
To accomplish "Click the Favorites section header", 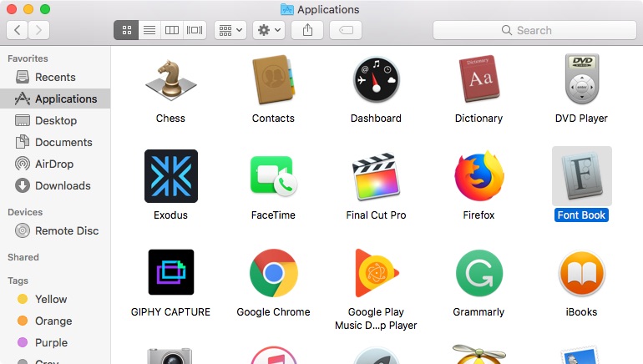I will (x=28, y=58).
